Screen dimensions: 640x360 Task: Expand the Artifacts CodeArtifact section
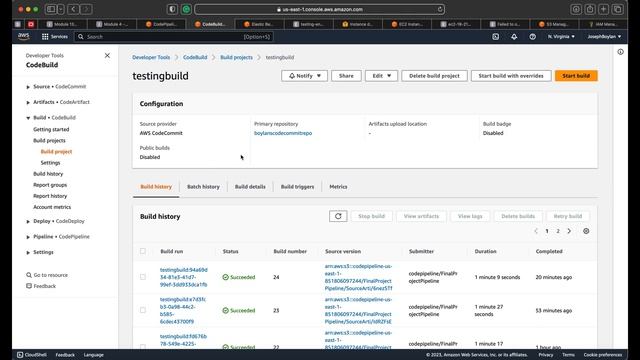[28, 102]
